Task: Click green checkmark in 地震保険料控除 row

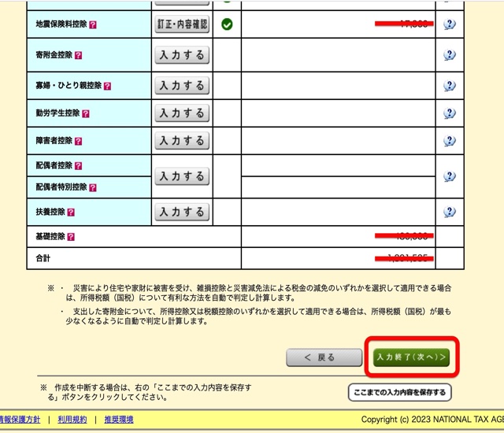Action: pos(227,24)
